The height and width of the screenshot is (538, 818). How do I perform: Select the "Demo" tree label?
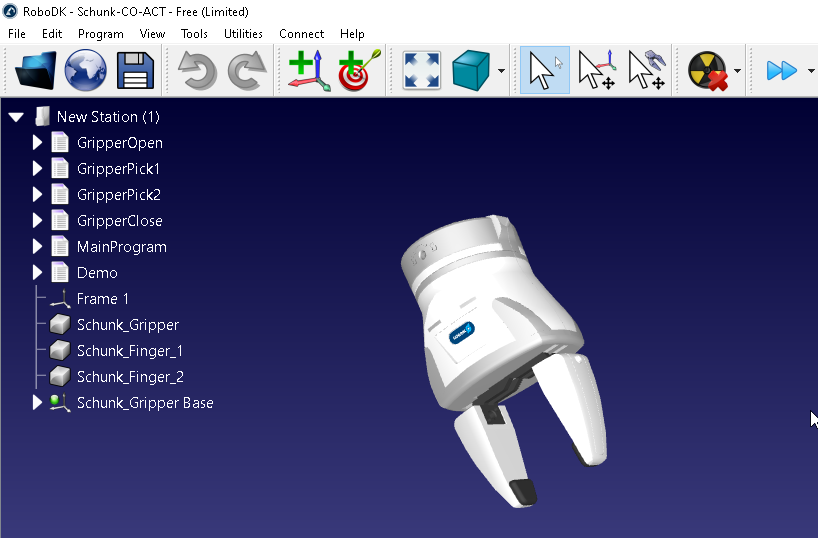tap(97, 273)
